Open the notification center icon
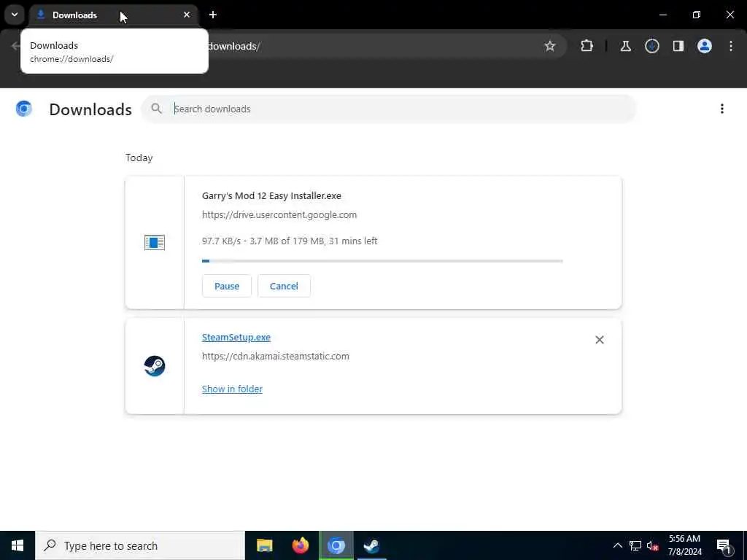Image resolution: width=747 pixels, height=560 pixels. [x=724, y=546]
